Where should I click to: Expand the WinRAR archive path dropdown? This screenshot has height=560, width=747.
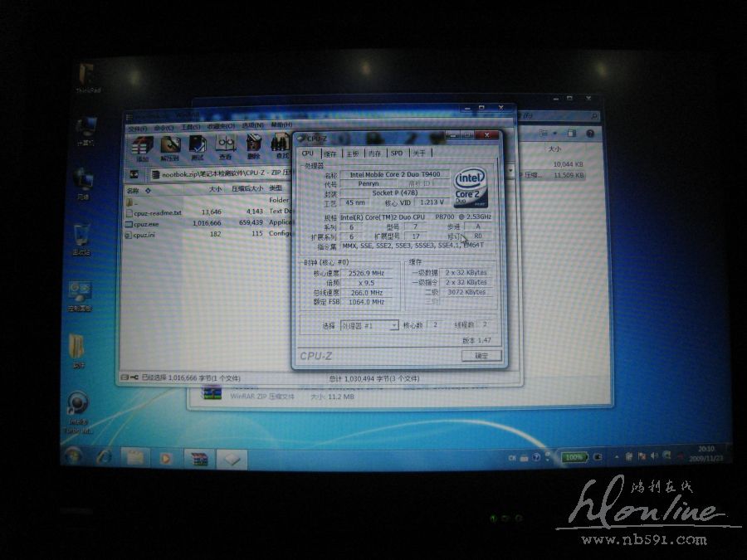tap(510, 172)
